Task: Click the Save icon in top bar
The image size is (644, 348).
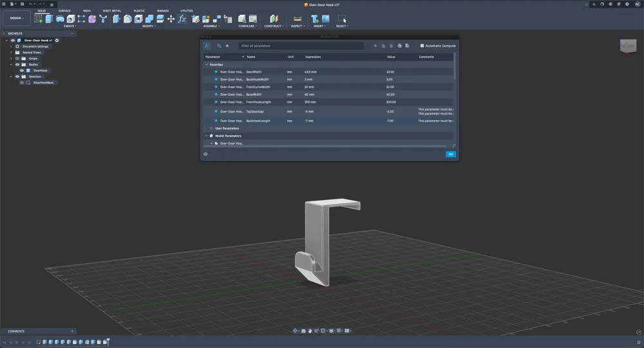Action: click(x=22, y=4)
